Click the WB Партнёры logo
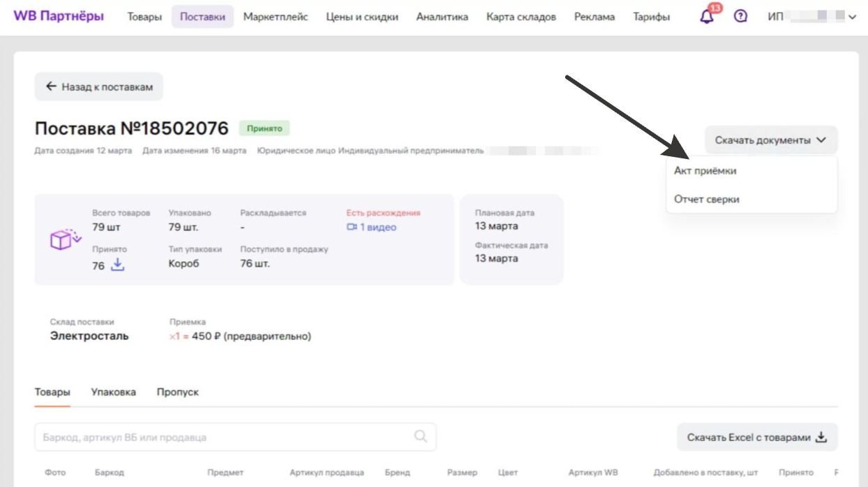Screen dimensions: 868x487 point(59,15)
